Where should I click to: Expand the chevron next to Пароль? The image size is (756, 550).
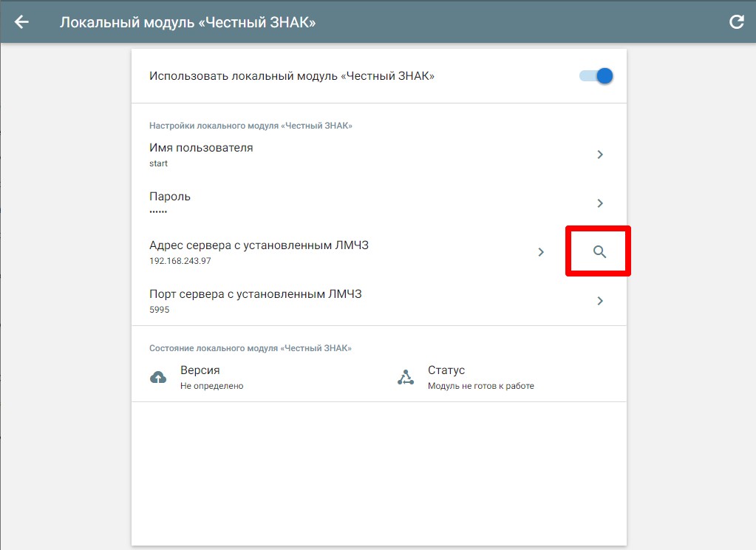(600, 203)
